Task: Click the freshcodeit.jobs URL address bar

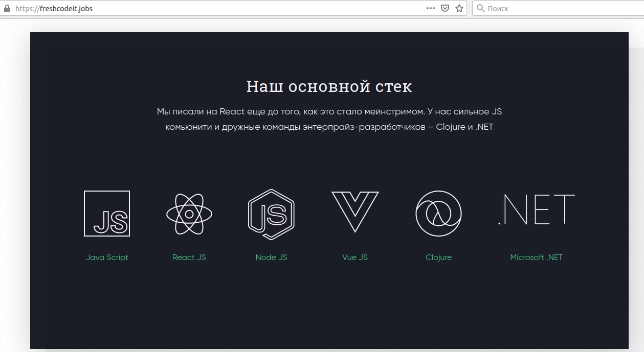Action: (233, 8)
